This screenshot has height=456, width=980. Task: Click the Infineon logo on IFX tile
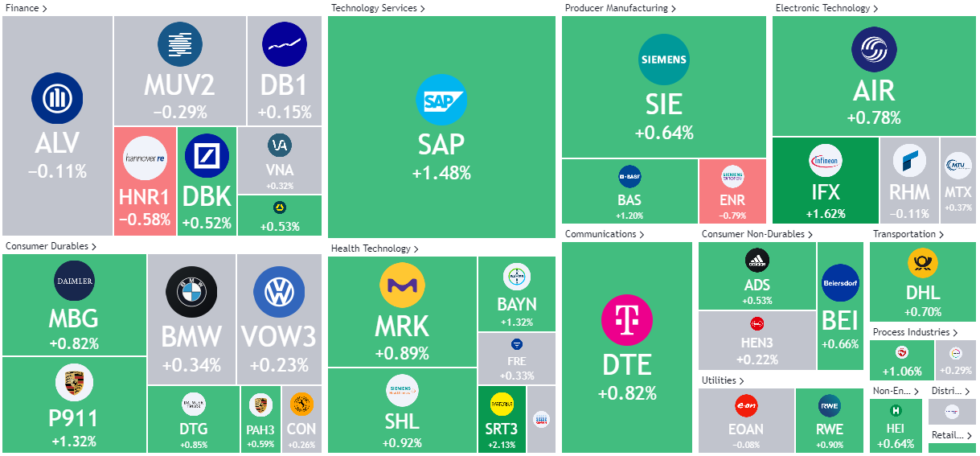(x=825, y=161)
